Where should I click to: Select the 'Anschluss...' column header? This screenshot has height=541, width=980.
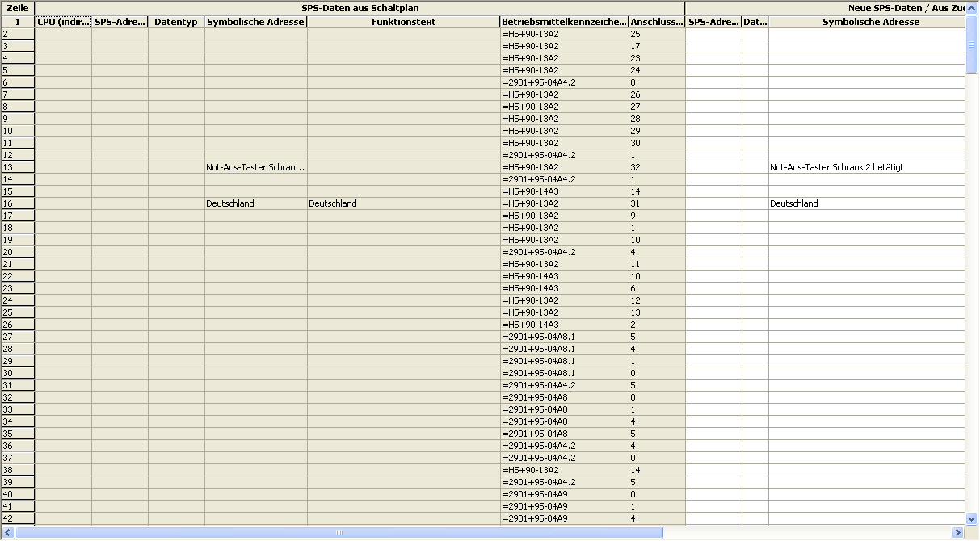pyautogui.click(x=657, y=22)
